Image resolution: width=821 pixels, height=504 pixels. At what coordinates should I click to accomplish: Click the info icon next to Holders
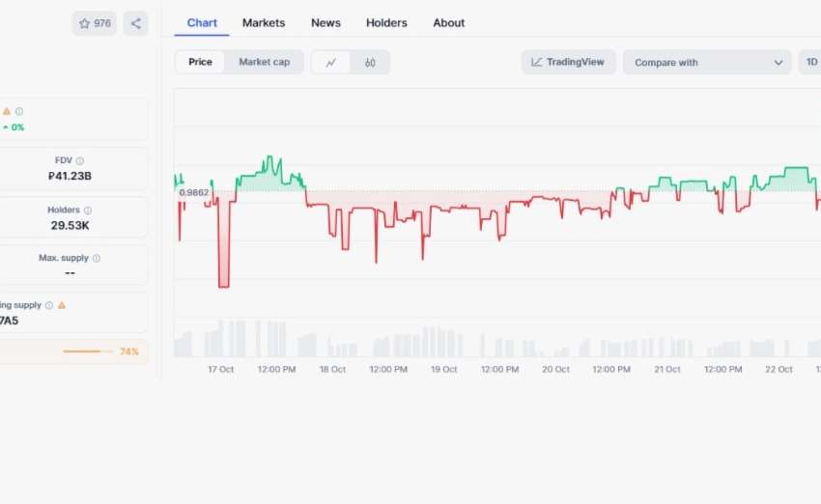[88, 210]
